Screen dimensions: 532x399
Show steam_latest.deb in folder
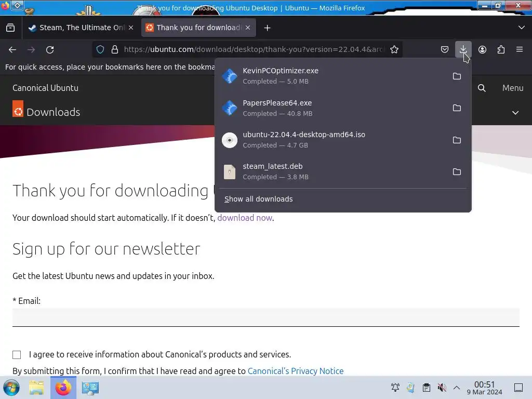[x=457, y=171]
